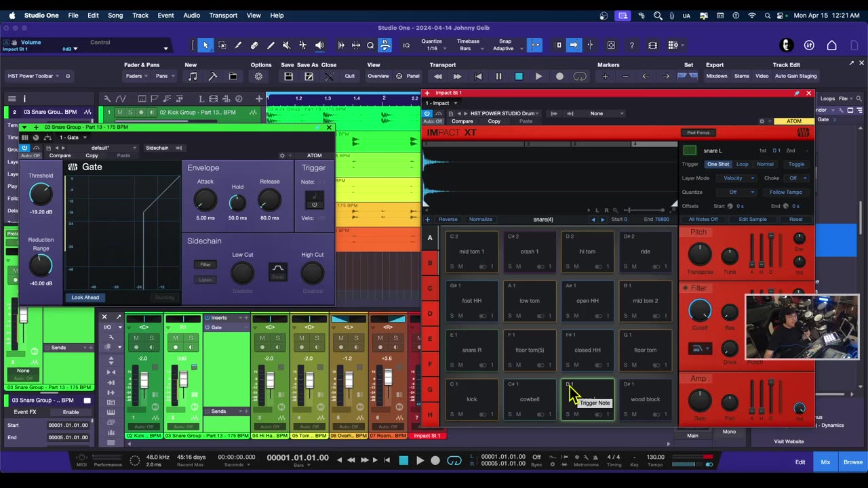Open Pans dropdown
The image size is (868, 488).
click(x=165, y=76)
